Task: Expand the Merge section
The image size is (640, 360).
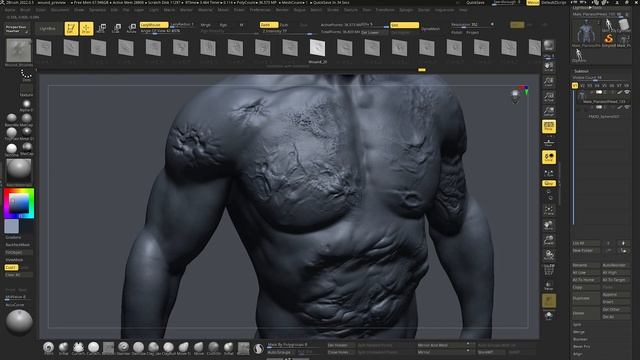Action: click(x=579, y=332)
